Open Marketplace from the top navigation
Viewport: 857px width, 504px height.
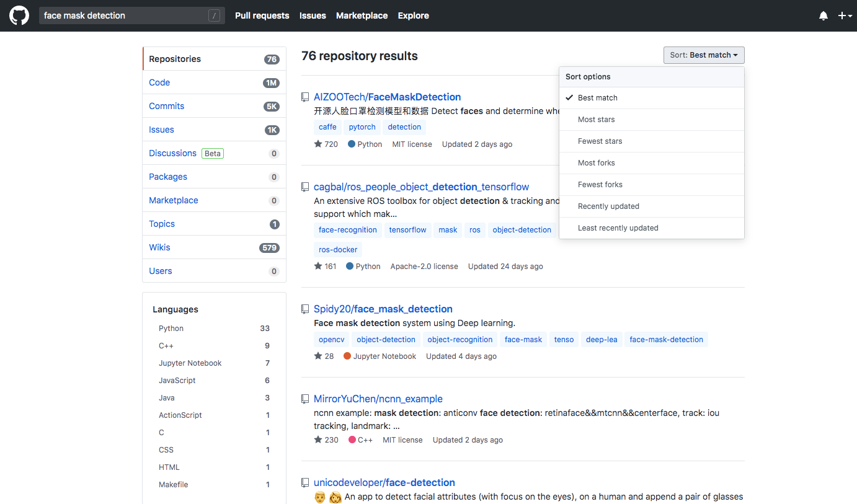362,15
